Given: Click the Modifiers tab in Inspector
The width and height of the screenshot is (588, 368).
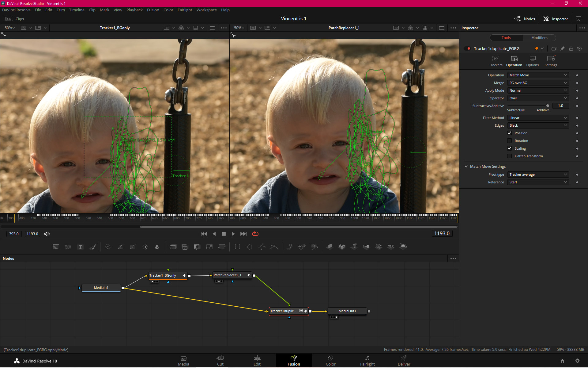Looking at the screenshot, I should coord(539,37).
